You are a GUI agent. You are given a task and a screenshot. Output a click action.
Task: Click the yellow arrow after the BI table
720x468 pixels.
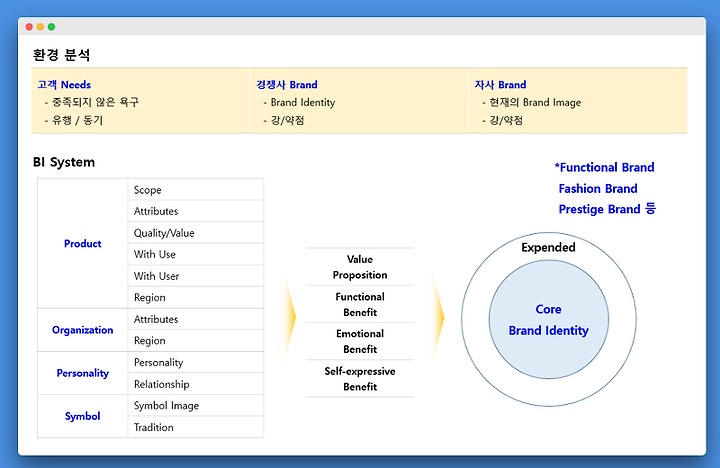point(288,317)
